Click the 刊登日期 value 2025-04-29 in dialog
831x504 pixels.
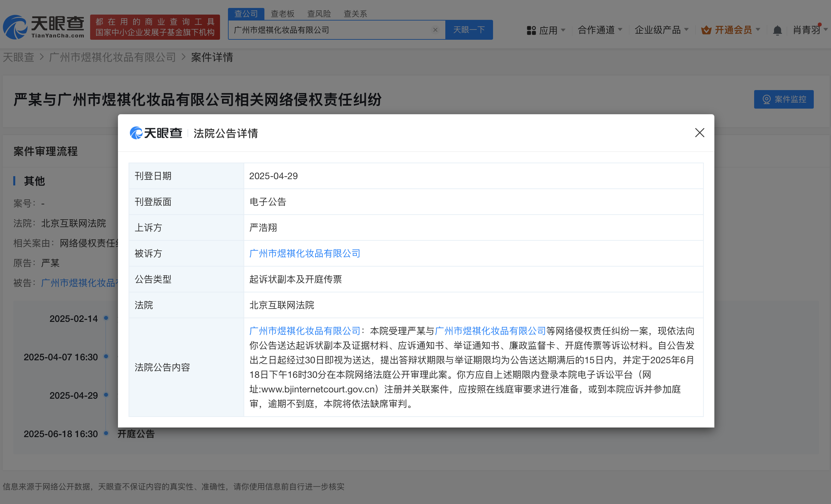click(x=273, y=176)
